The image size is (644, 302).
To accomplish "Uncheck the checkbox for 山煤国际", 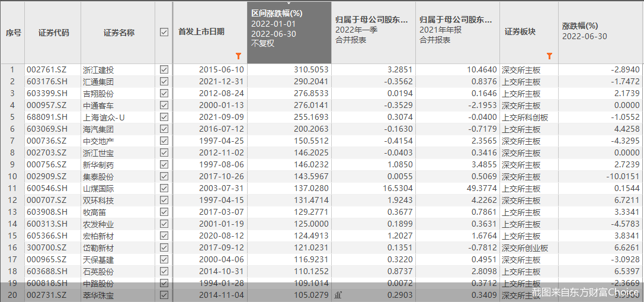I will [164, 188].
